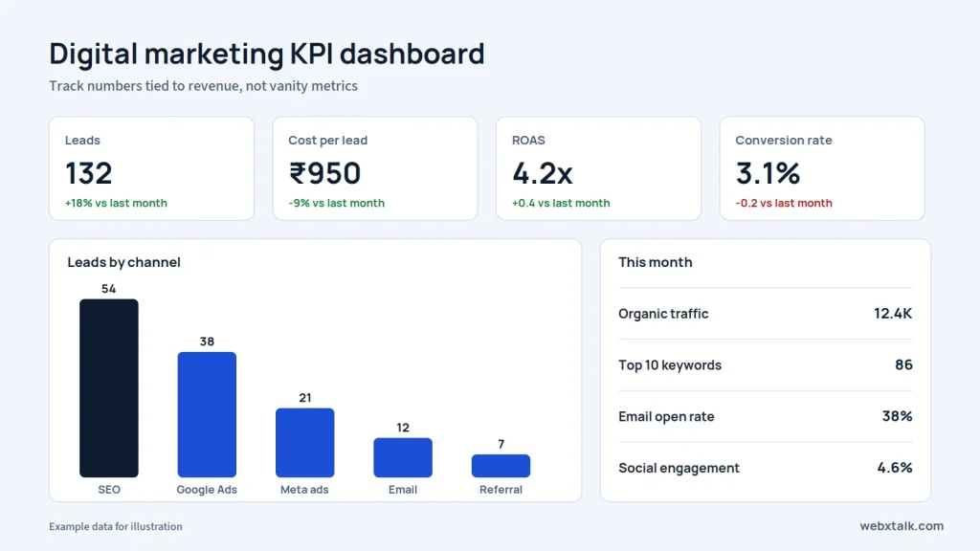Select the ₹950 value
The image size is (980, 551).
[x=325, y=173]
